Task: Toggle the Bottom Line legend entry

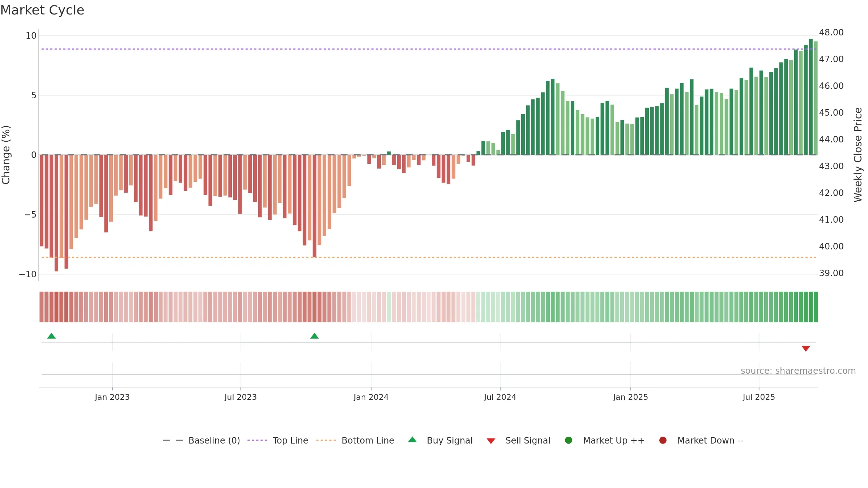Action: click(355, 440)
